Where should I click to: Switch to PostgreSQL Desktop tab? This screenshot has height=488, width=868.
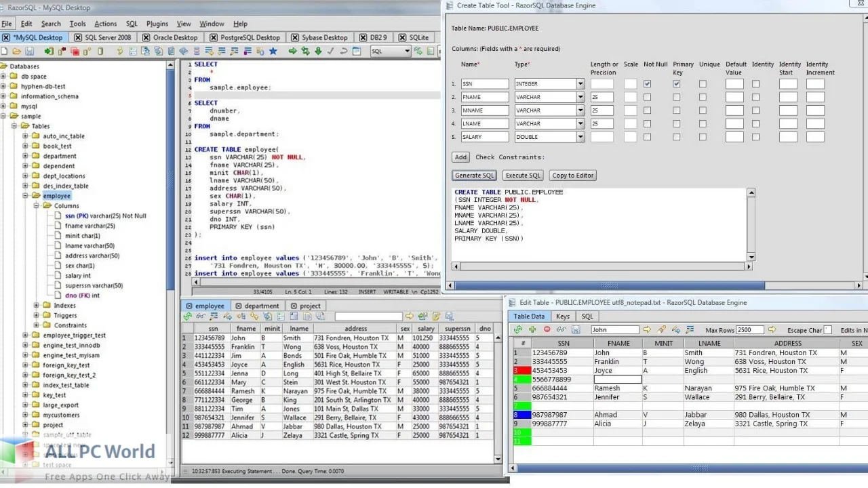click(244, 37)
